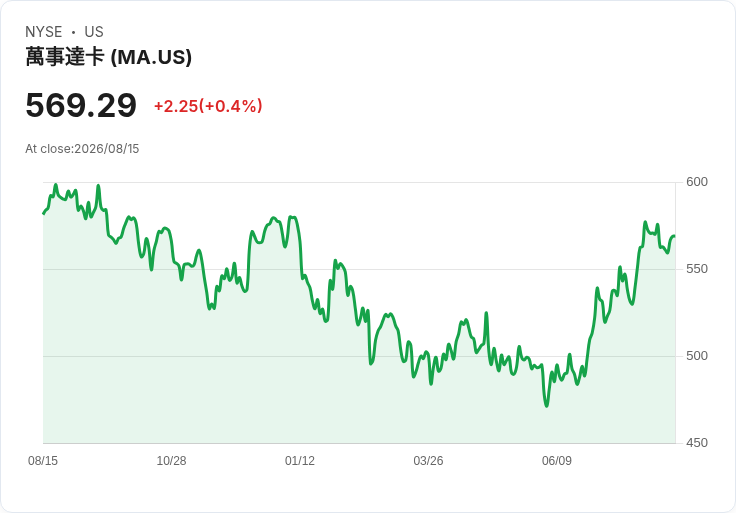Click the 600 price axis label

[697, 182]
